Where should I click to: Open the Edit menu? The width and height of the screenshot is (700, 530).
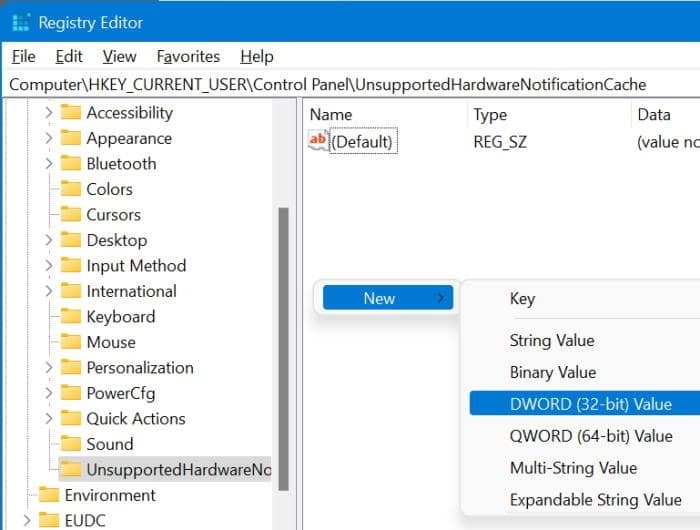pos(69,57)
